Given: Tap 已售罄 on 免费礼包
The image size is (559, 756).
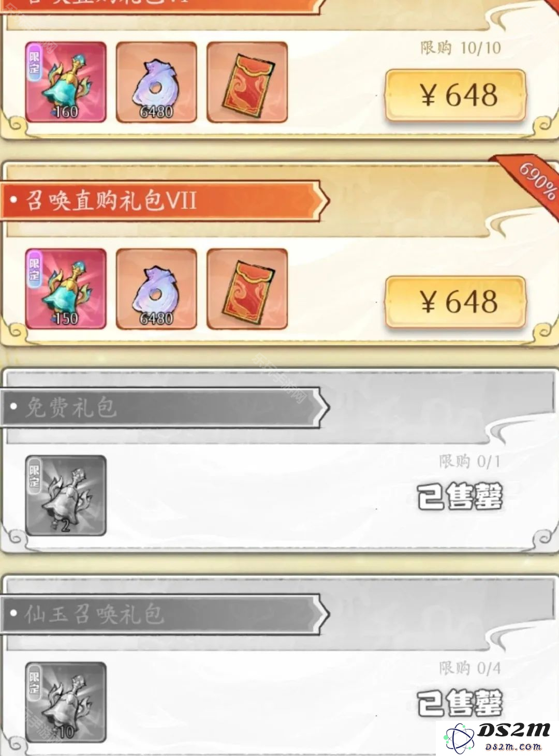Looking at the screenshot, I should (x=460, y=496).
